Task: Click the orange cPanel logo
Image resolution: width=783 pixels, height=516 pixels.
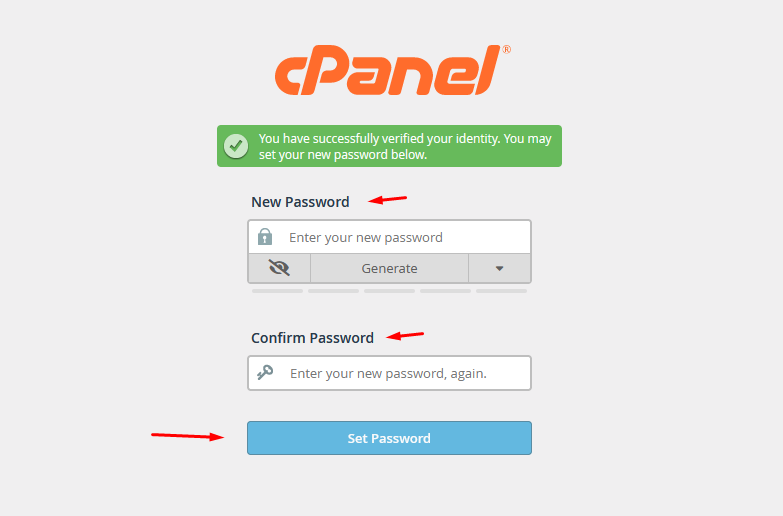Action: coord(388,70)
